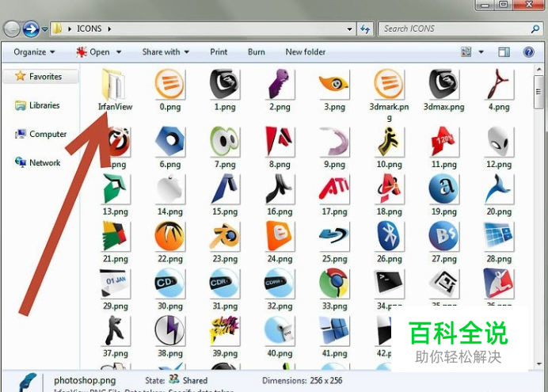Go forward with the navigation arrow
This screenshot has height=392, width=548.
pos(31,29)
